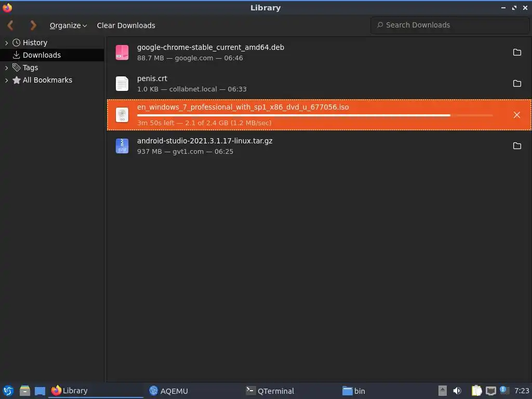Go forward with the right arrow button
The width and height of the screenshot is (532, 399).
(33, 25)
